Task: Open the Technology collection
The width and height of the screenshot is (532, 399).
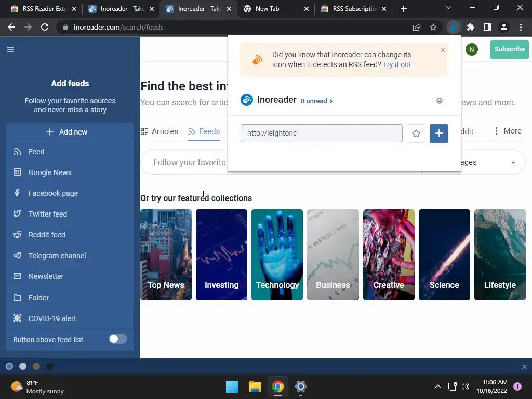Action: pos(277,255)
